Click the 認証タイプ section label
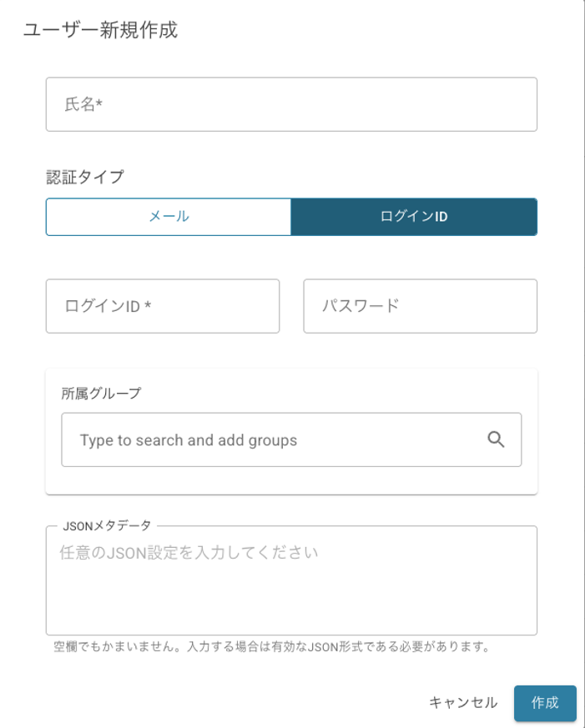Screen dimensions: 585x728 [x=84, y=177]
